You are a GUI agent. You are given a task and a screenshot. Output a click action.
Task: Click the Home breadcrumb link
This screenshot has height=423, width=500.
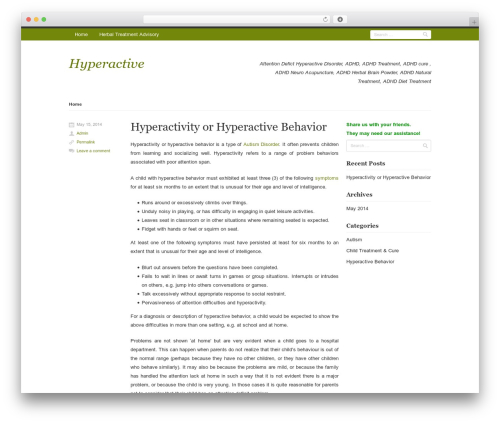tap(75, 104)
